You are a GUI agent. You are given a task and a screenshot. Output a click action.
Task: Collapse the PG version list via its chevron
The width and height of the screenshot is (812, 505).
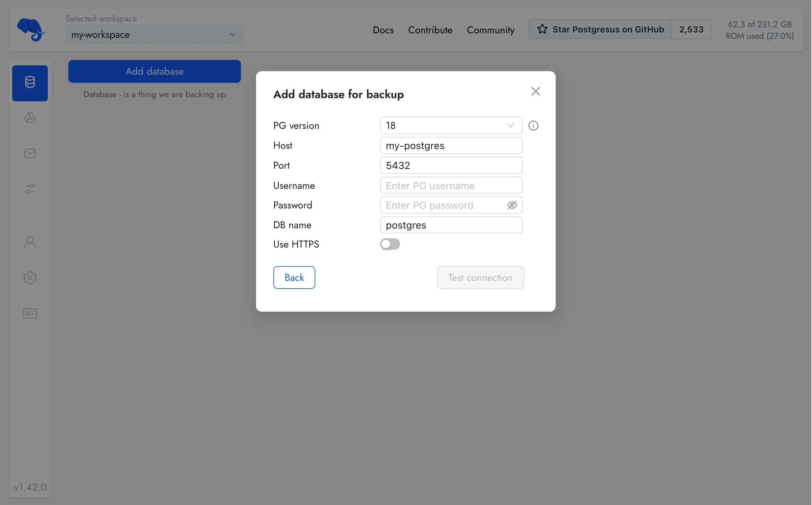(510, 125)
